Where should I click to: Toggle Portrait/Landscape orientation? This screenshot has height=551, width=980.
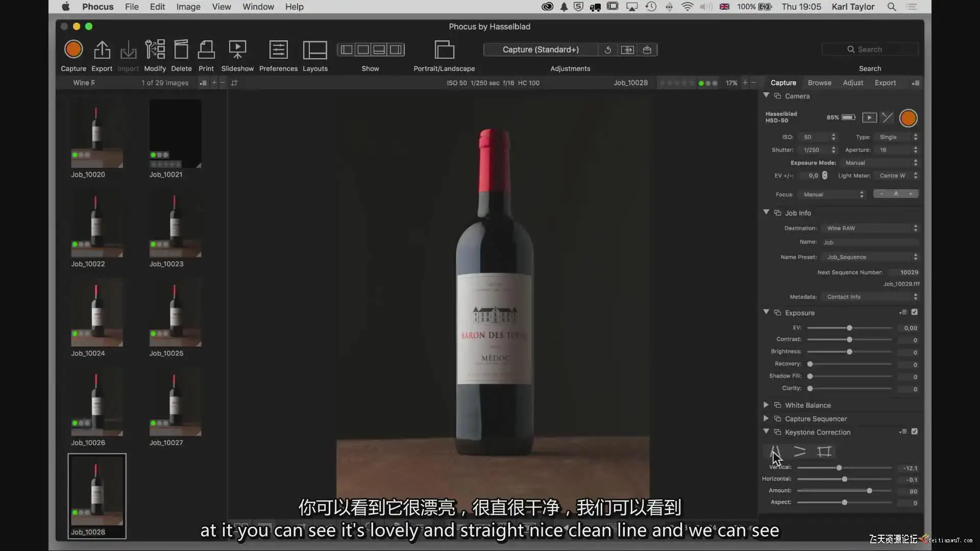point(444,50)
